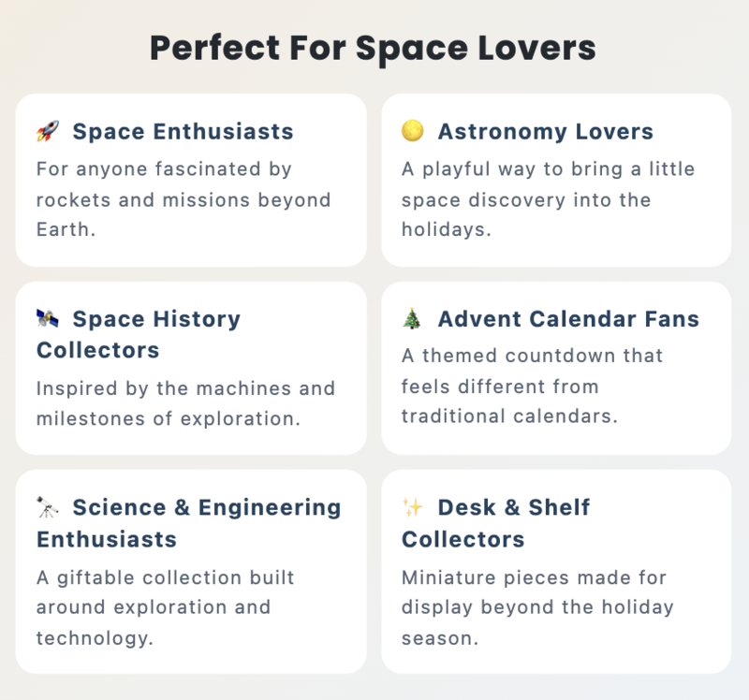This screenshot has height=700, width=749.
Task: Click the playful space discovery description
Action: click(x=548, y=199)
